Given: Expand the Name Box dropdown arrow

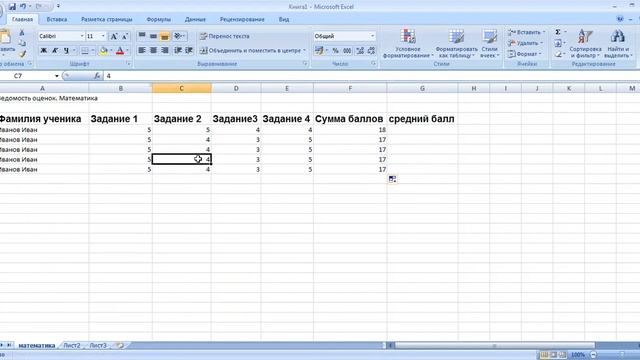Looking at the screenshot, I should (x=57, y=76).
